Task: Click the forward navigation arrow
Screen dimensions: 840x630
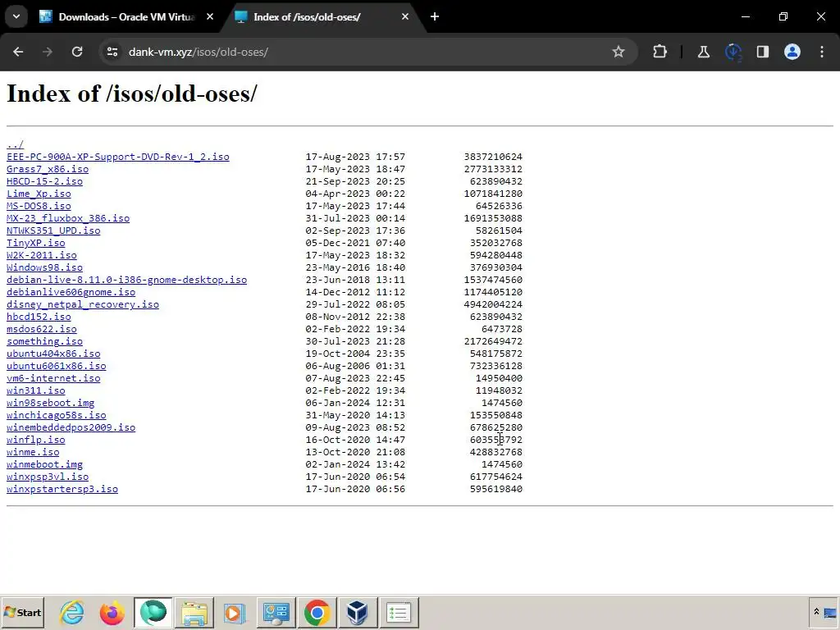Action: [48, 52]
